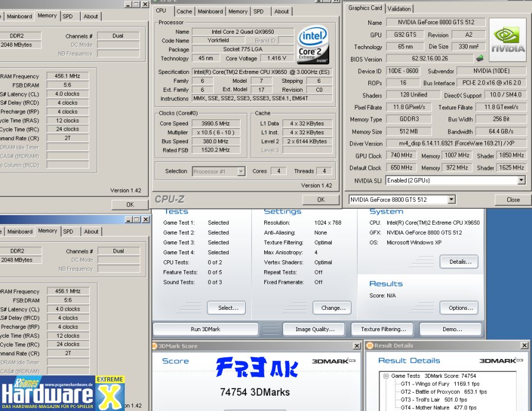Open Mainboard tab in upper-left CPU-Z window
Viewport: 532px width, 411px height.
pos(20,17)
